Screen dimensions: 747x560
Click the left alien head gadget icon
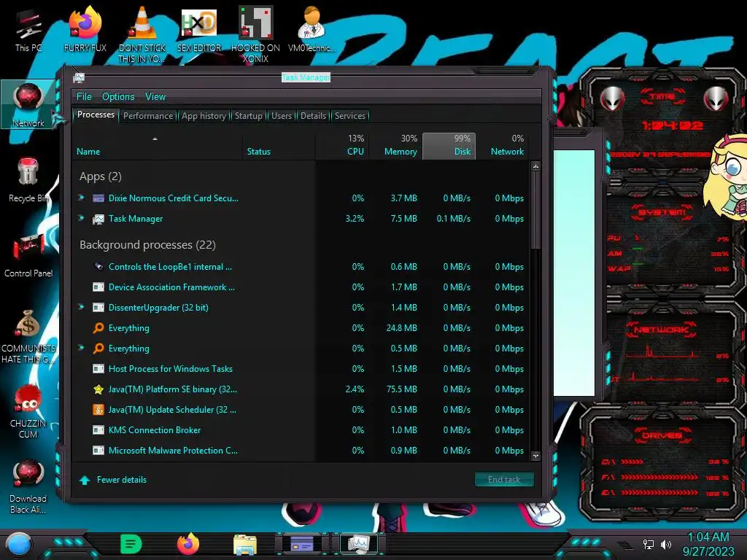(612, 99)
